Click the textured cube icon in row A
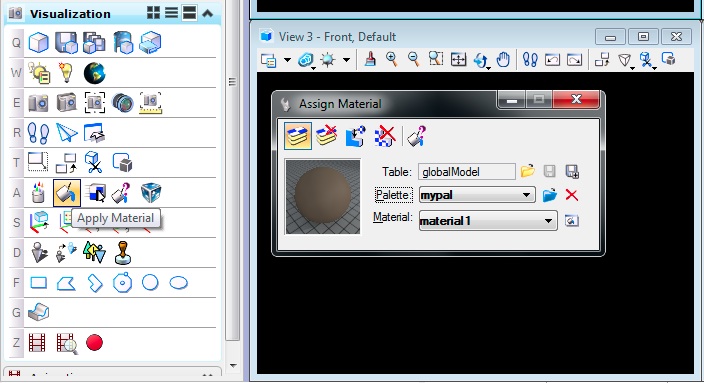The height and width of the screenshot is (383, 704). click(x=151, y=193)
